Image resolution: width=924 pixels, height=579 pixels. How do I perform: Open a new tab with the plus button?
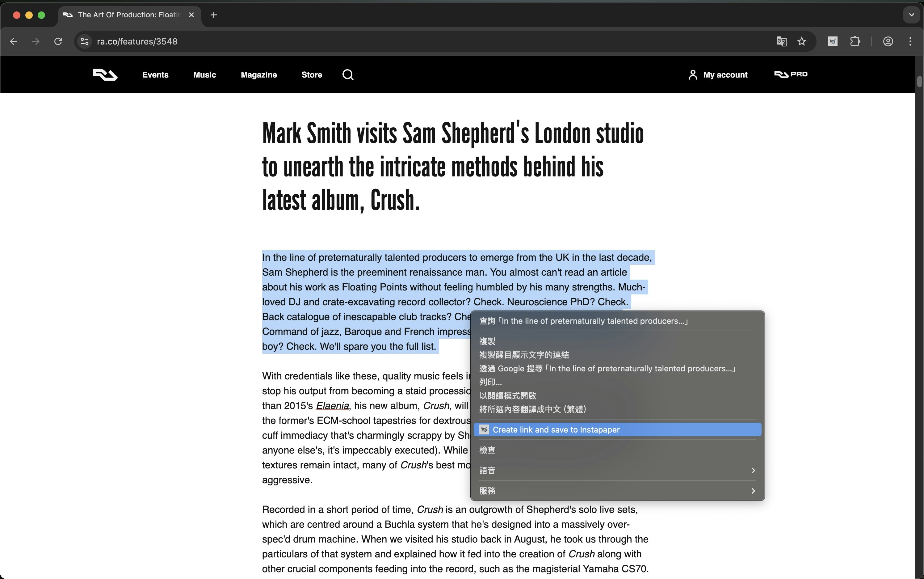[213, 15]
